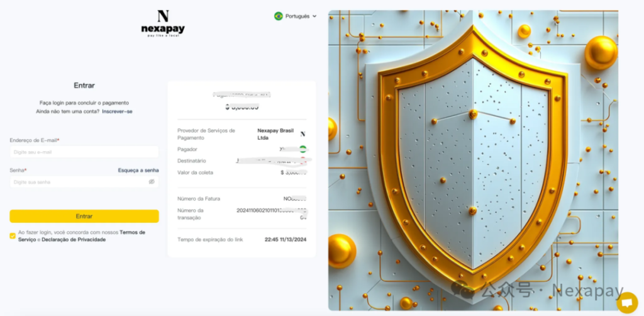Uncheck the terms agreement checkbox
644x316 pixels.
(13, 236)
